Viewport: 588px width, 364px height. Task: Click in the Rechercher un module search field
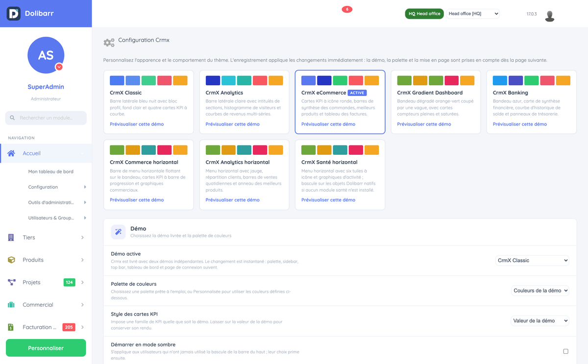point(46,118)
